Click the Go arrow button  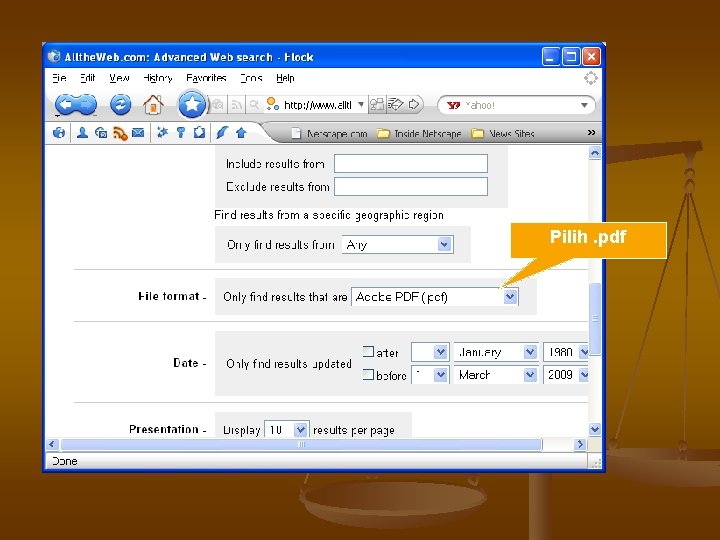(414, 105)
